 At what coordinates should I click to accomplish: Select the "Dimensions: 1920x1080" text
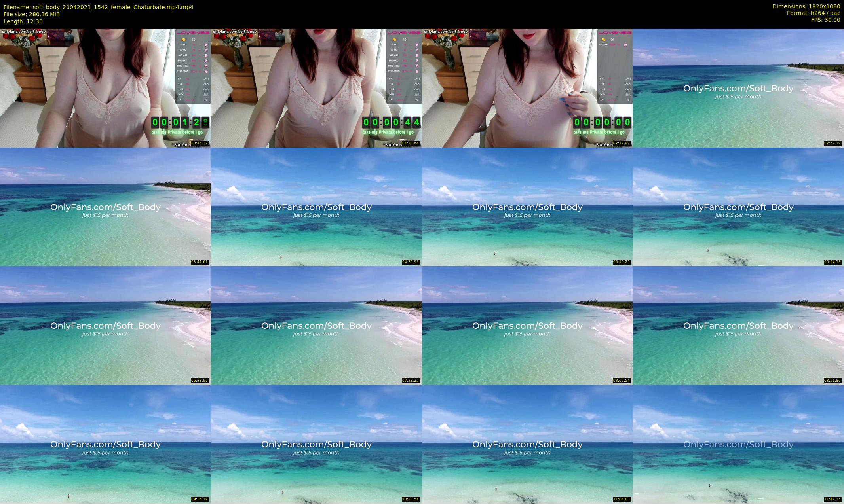(x=806, y=6)
